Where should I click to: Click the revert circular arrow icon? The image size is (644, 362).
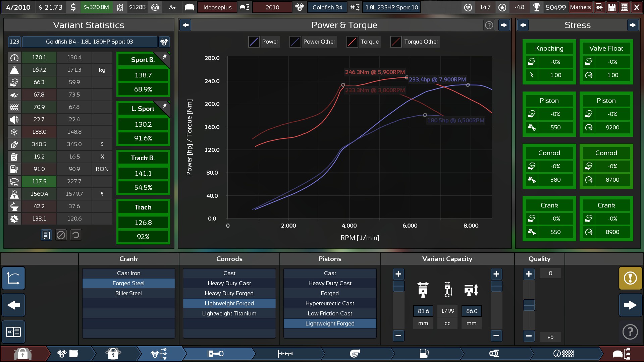pos(76,235)
